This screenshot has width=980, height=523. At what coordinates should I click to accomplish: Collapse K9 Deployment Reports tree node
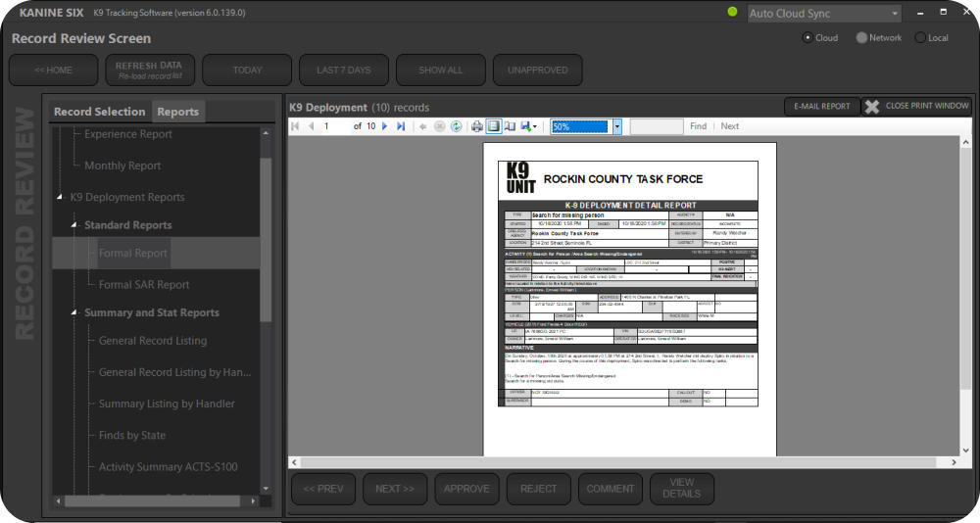(60, 197)
